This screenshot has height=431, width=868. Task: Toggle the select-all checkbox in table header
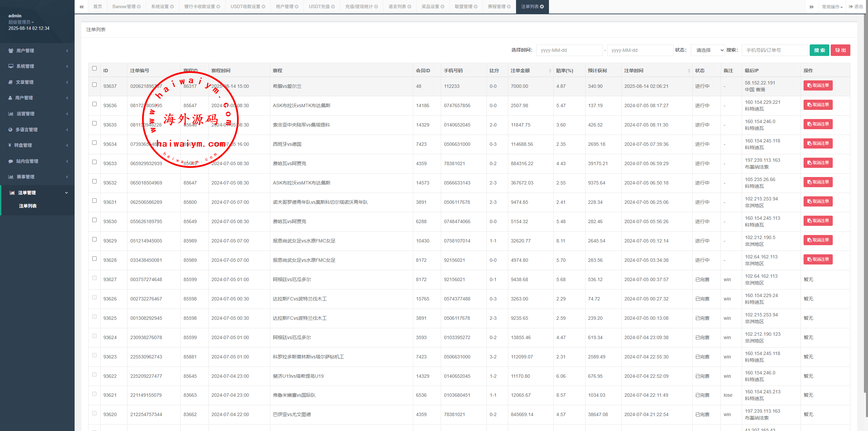[x=95, y=68]
